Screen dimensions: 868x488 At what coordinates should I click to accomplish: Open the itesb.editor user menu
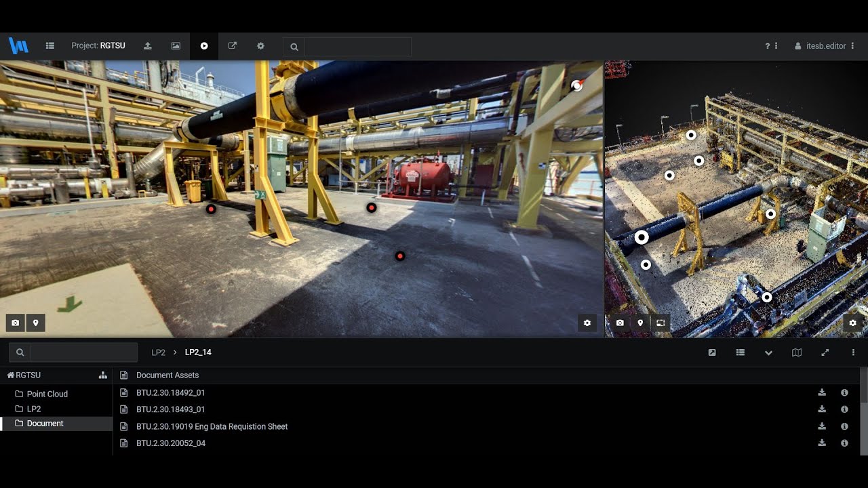[825, 46]
